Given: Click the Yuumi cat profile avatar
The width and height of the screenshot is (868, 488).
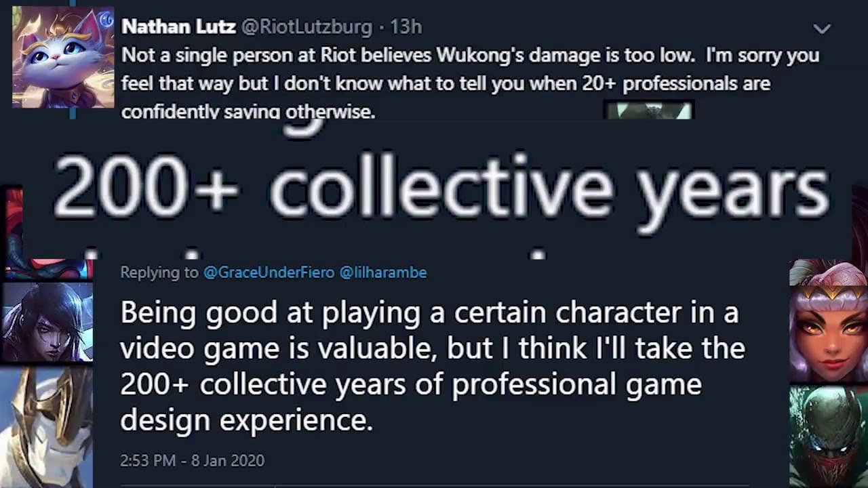Looking at the screenshot, I should [x=63, y=57].
